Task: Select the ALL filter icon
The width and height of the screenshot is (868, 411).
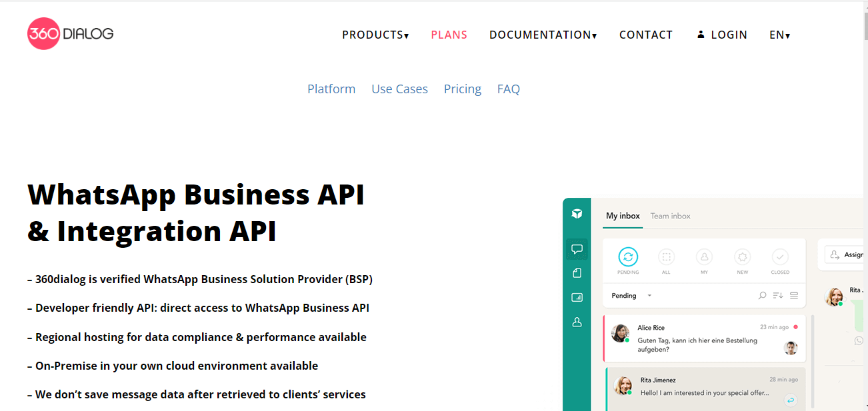Action: [666, 256]
